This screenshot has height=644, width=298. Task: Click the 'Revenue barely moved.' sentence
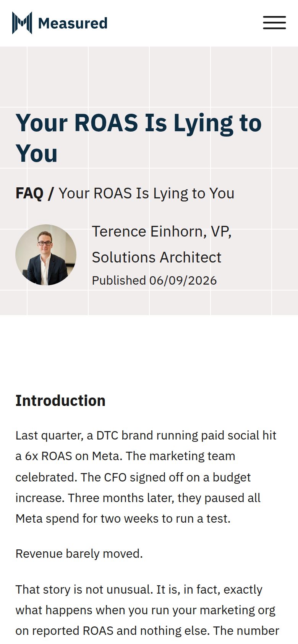[79, 554]
